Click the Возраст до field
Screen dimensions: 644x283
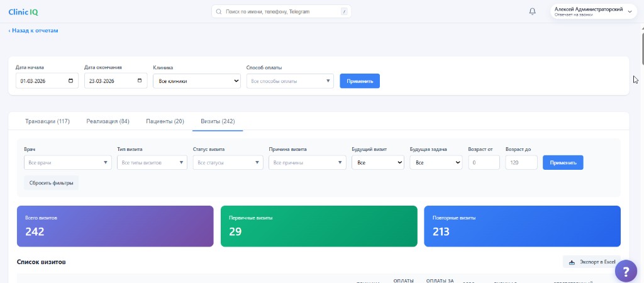coord(521,163)
